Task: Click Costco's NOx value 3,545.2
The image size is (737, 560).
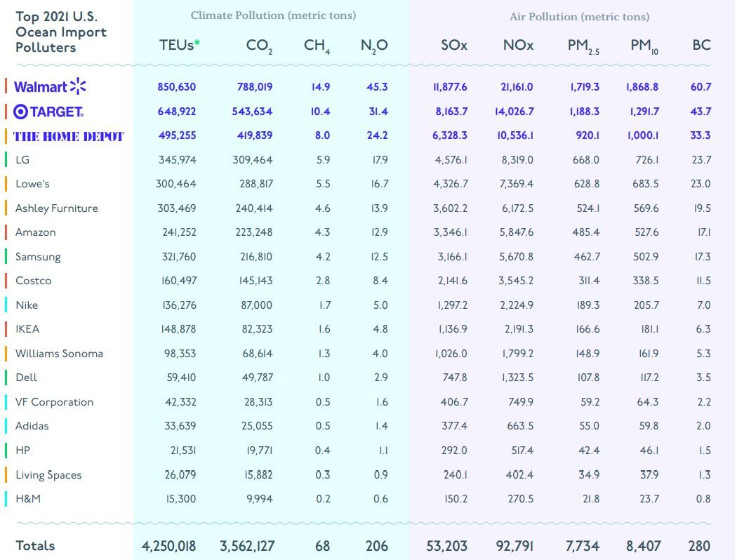Action: [516, 281]
